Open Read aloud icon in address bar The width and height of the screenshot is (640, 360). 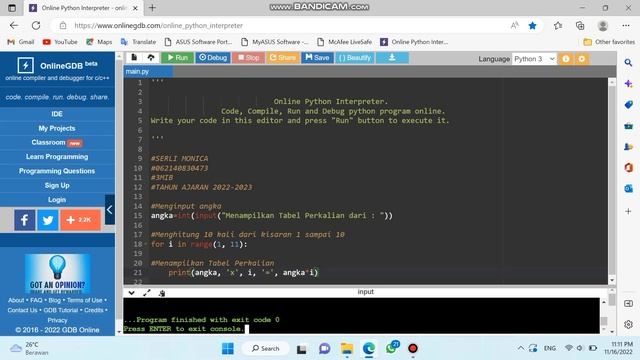pyautogui.click(x=514, y=26)
